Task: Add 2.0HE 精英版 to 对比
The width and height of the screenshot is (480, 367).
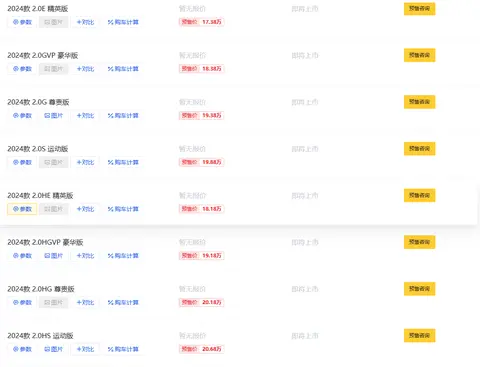Action: click(x=85, y=209)
